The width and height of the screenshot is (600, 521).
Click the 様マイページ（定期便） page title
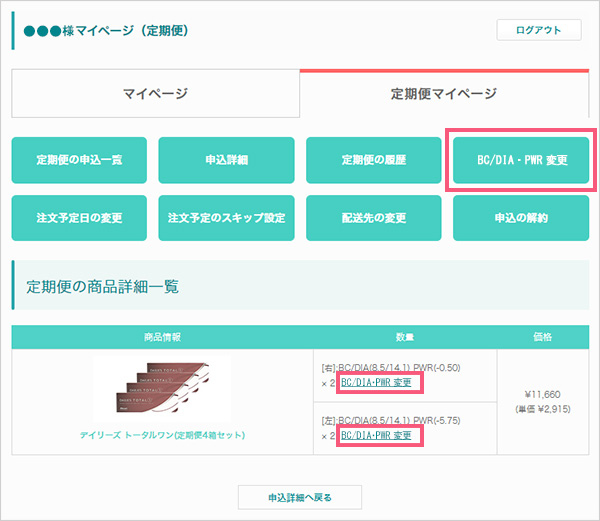coord(106,31)
